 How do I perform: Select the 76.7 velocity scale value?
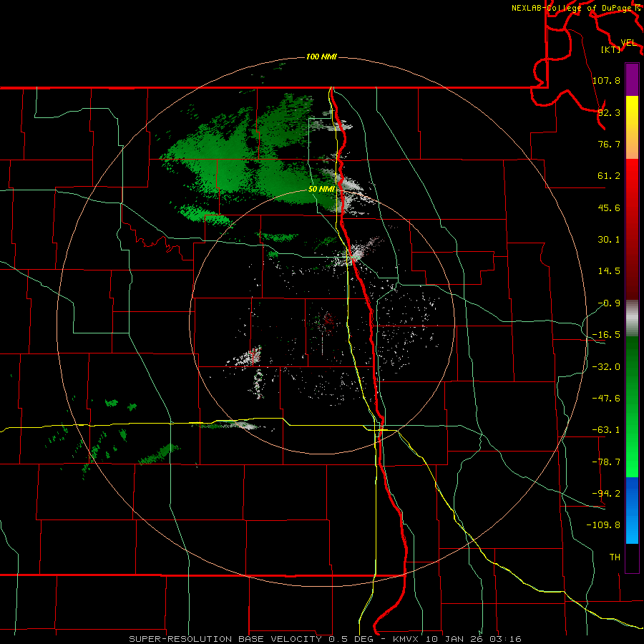click(x=609, y=144)
